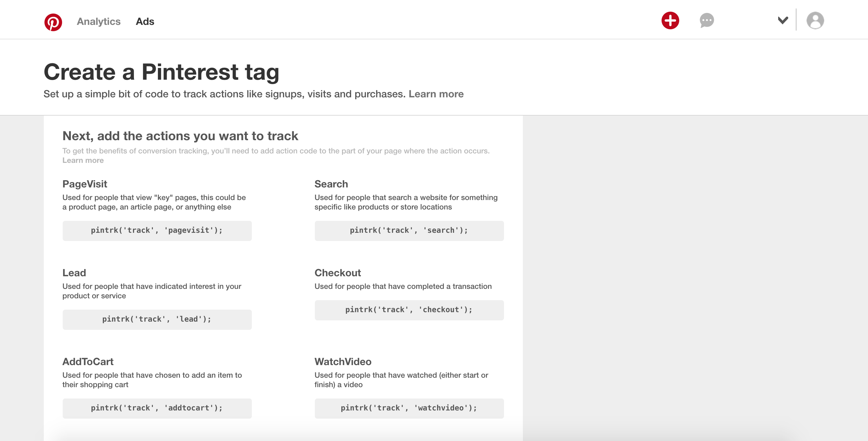The image size is (868, 441).
Task: Select the watchvideo tracking code box
Action: click(409, 408)
